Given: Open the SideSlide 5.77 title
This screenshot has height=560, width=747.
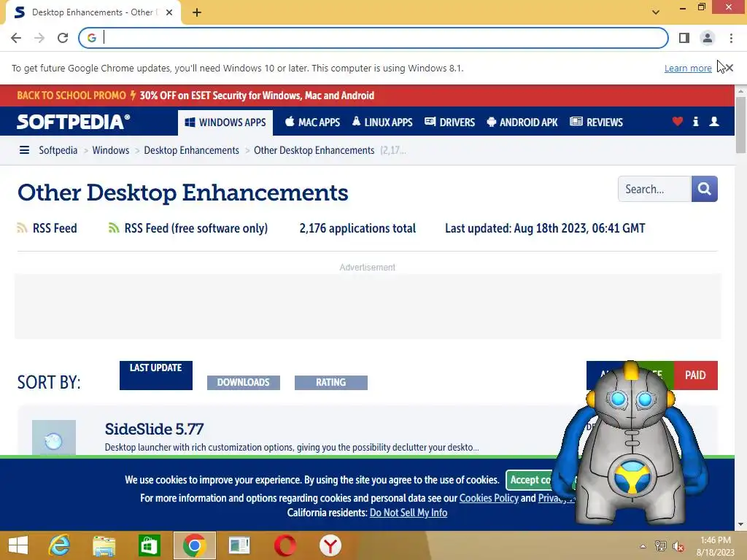Looking at the screenshot, I should point(154,429).
